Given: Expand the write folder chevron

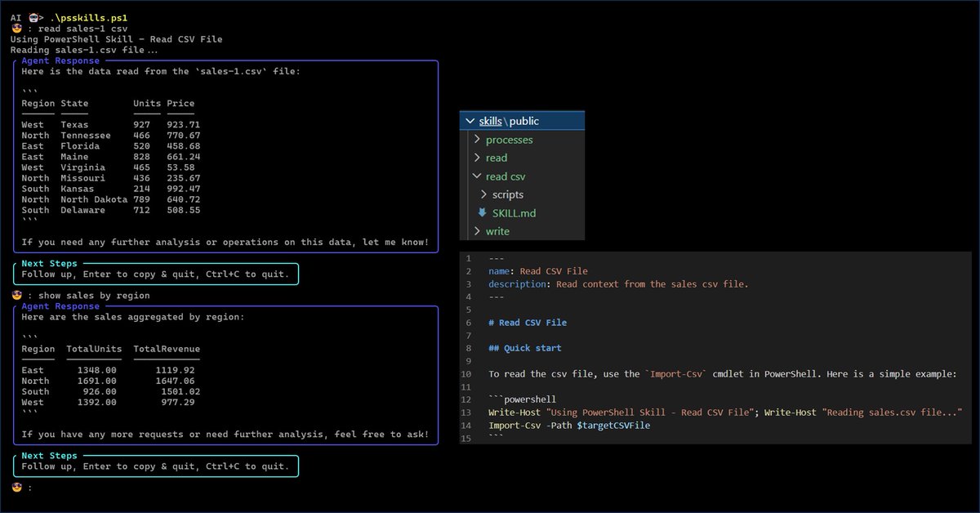Looking at the screenshot, I should [x=477, y=231].
